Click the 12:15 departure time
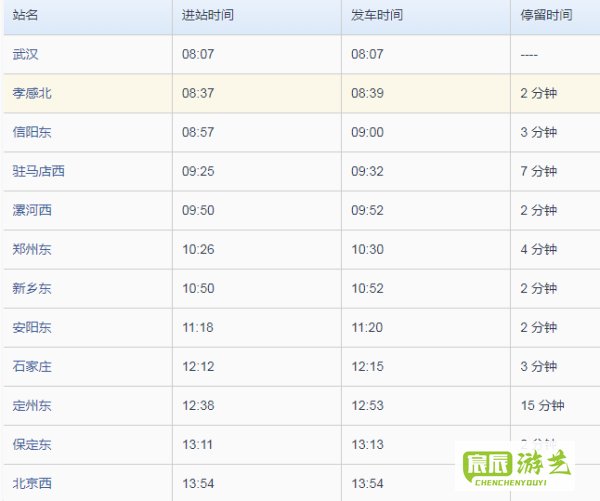Image resolution: width=600 pixels, height=501 pixels. coord(367,366)
